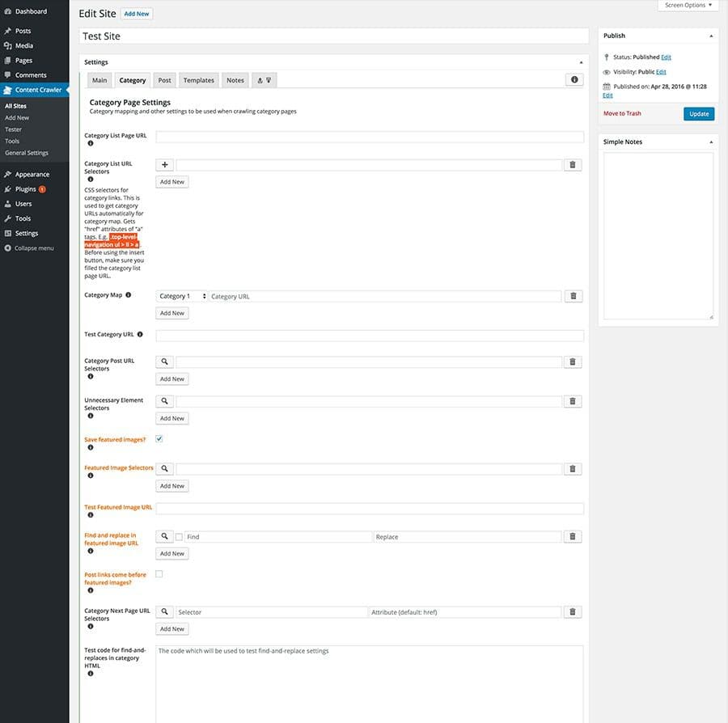Click Add New next to Edit Site heading
Viewport: 728px width, 723px height.
click(137, 14)
